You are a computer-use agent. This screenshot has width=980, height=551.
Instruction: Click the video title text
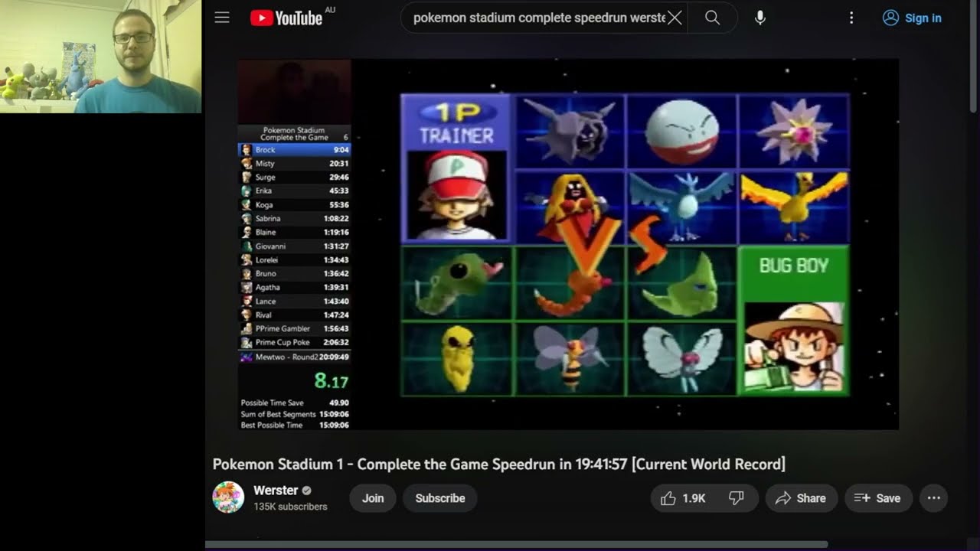pos(498,464)
